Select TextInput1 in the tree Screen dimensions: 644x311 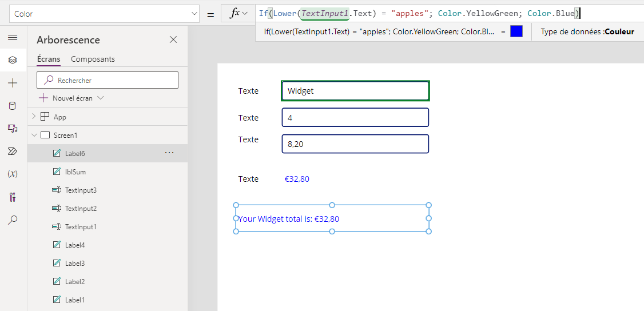coord(108,226)
